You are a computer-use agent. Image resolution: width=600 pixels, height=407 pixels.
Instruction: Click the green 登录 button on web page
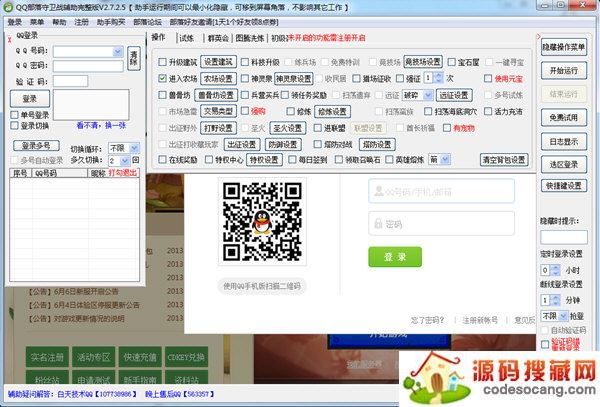[395, 257]
